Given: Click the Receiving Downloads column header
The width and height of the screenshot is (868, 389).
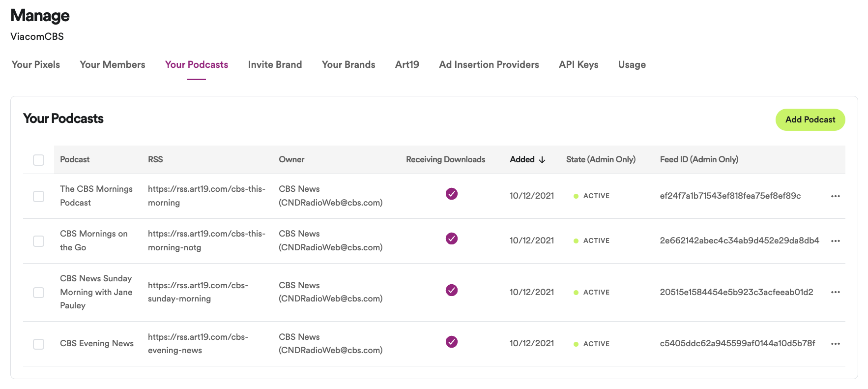Looking at the screenshot, I should click(x=445, y=159).
